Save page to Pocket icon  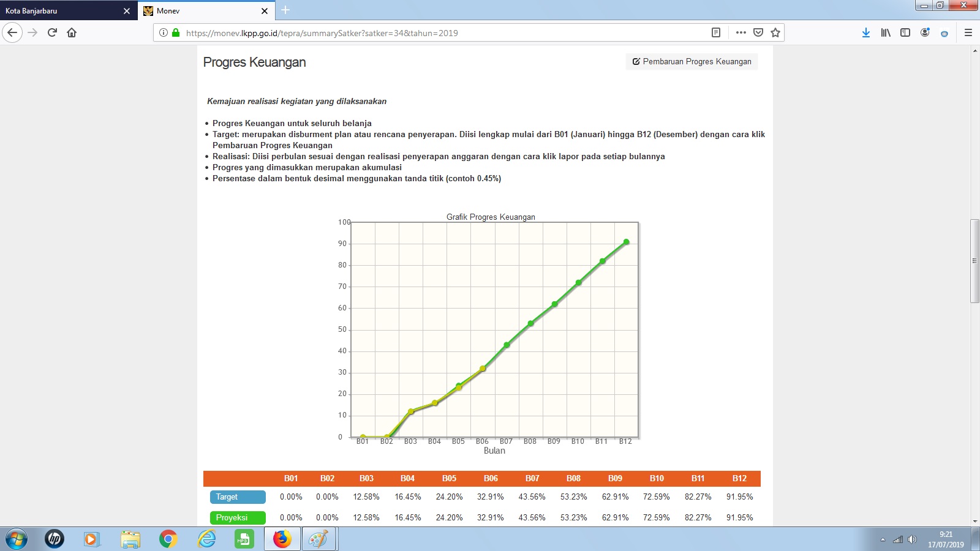tap(758, 32)
